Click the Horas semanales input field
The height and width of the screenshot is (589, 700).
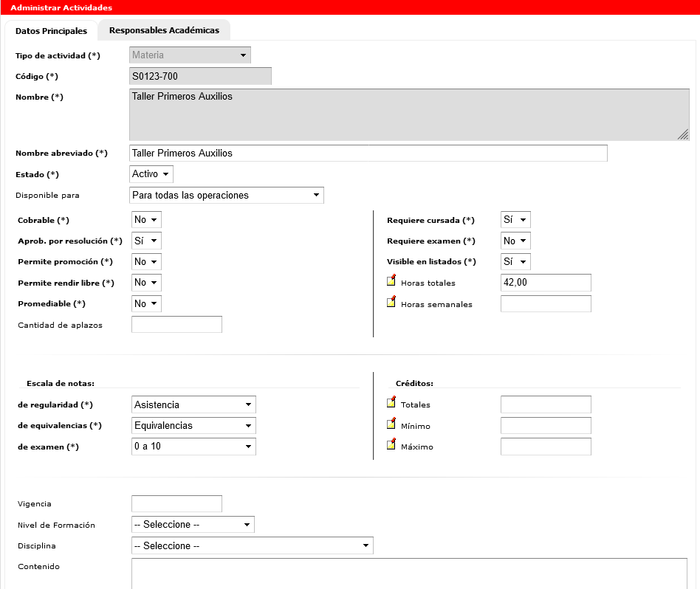(546, 304)
